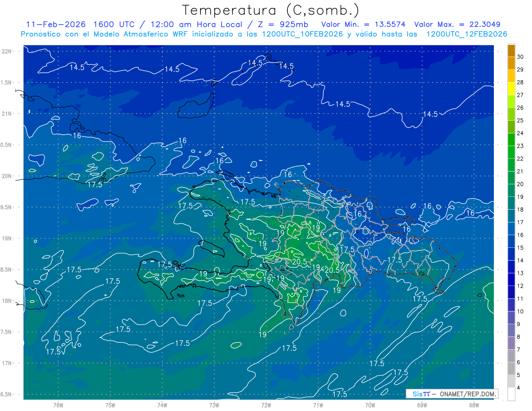Click the "75W" longitude axis label
This screenshot has height=411, width=532.
[x=110, y=405]
